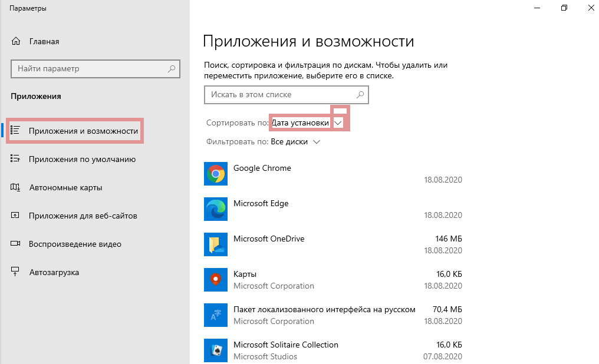
Task: Click the magnifier icon in Найти параметр
Action: click(x=172, y=69)
